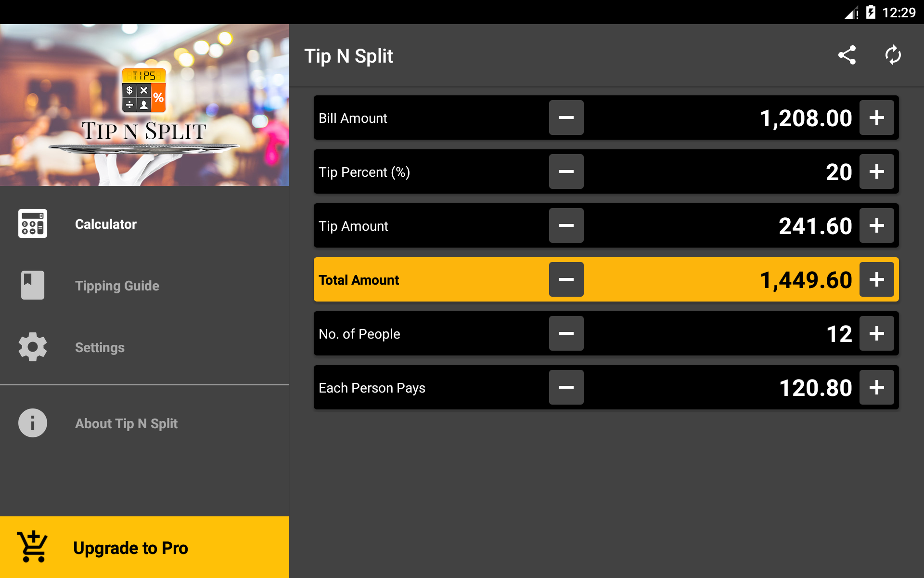Decrease Total Amount with minus button

(x=566, y=279)
